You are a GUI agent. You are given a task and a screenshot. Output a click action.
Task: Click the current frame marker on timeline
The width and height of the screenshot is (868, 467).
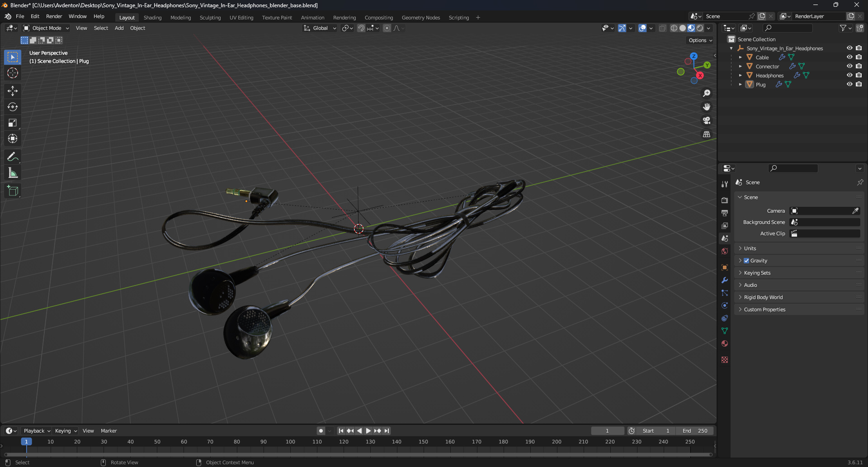26,442
